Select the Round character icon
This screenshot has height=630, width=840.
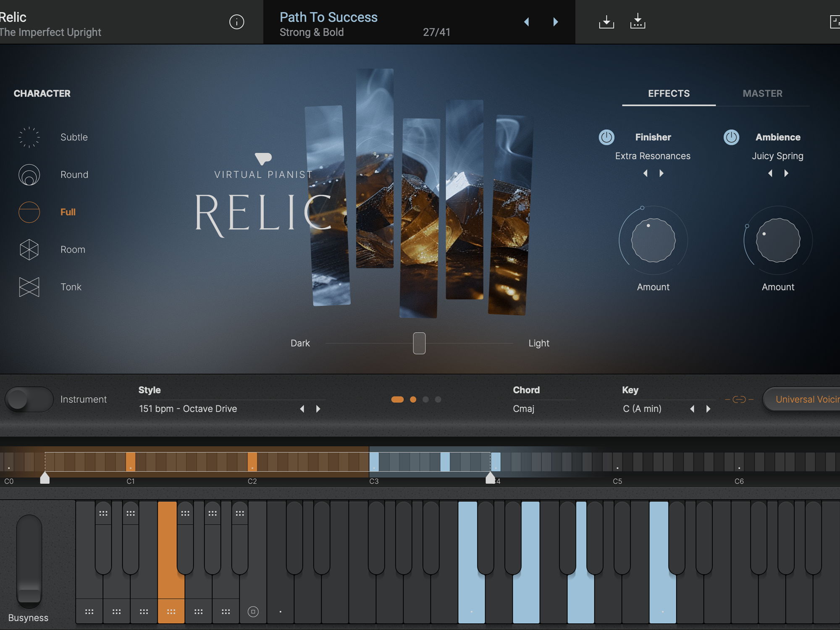pyautogui.click(x=29, y=174)
